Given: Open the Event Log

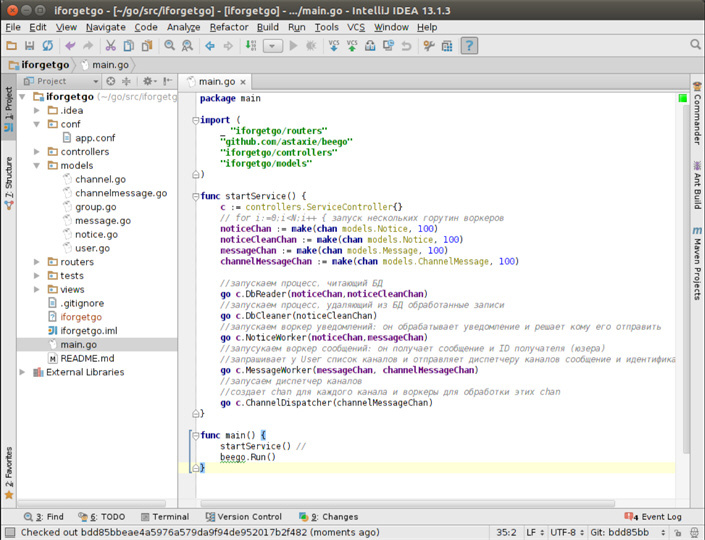Looking at the screenshot, I should (654, 517).
